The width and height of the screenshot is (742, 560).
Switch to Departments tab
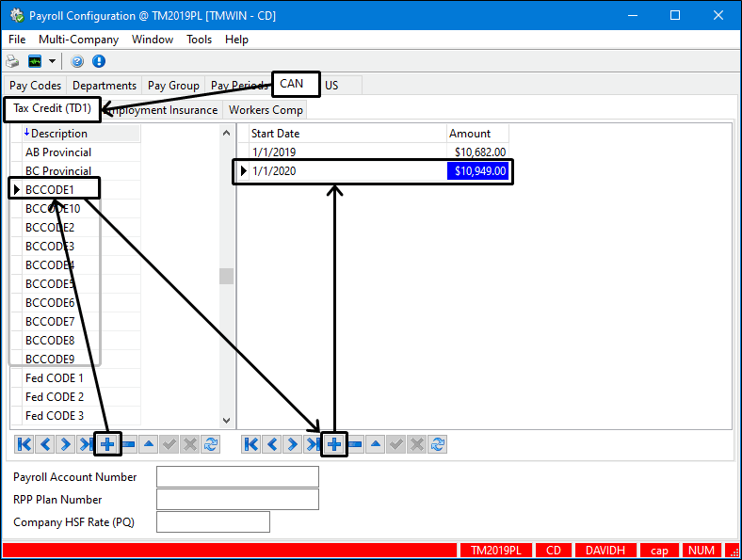[x=105, y=86]
